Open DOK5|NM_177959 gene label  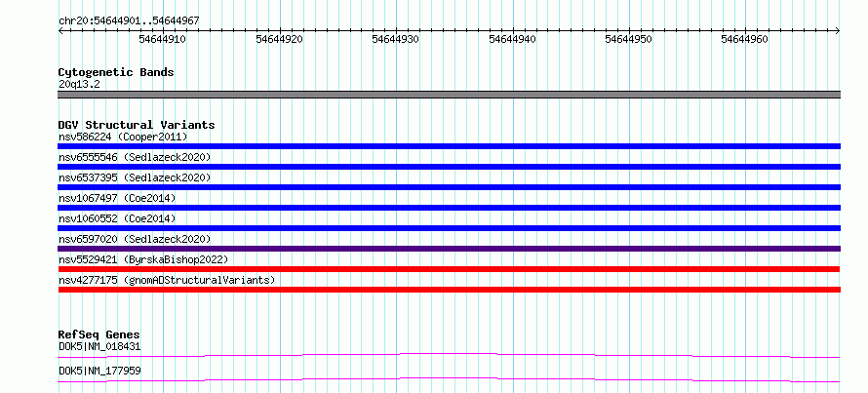(99, 371)
